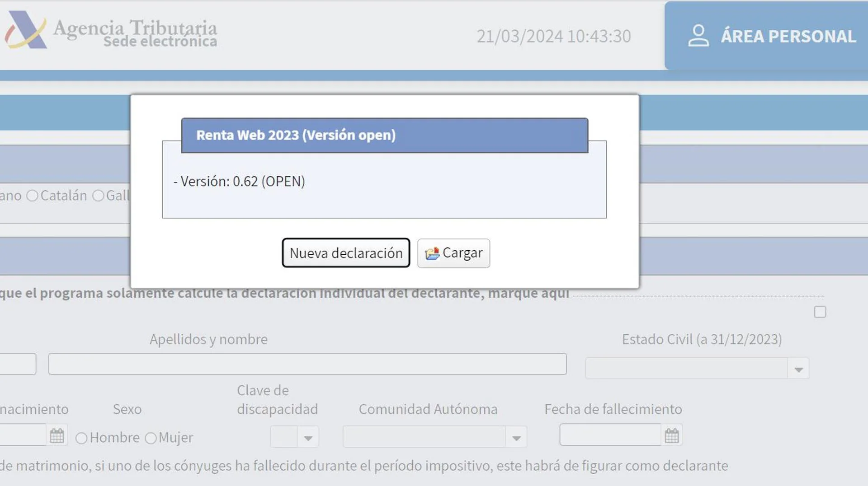The width and height of the screenshot is (868, 486).
Task: Focus the Apellidos y nombre field
Action: pyautogui.click(x=307, y=364)
